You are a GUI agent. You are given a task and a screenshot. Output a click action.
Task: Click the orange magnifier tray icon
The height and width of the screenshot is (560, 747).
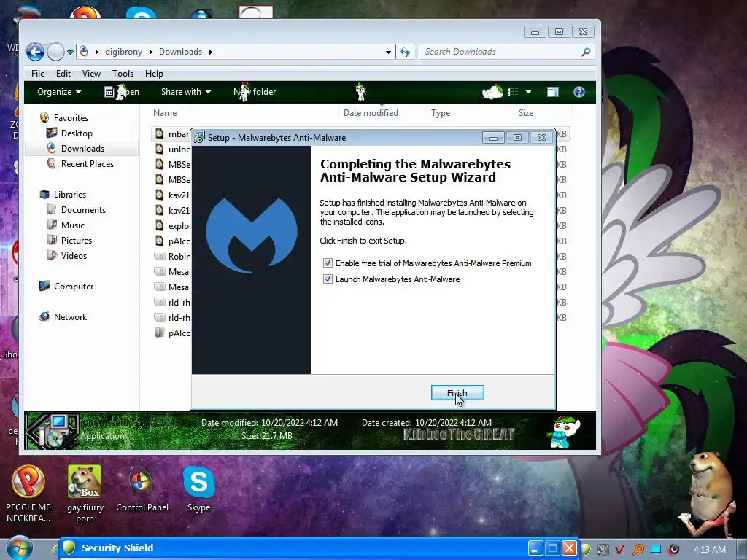(x=638, y=550)
